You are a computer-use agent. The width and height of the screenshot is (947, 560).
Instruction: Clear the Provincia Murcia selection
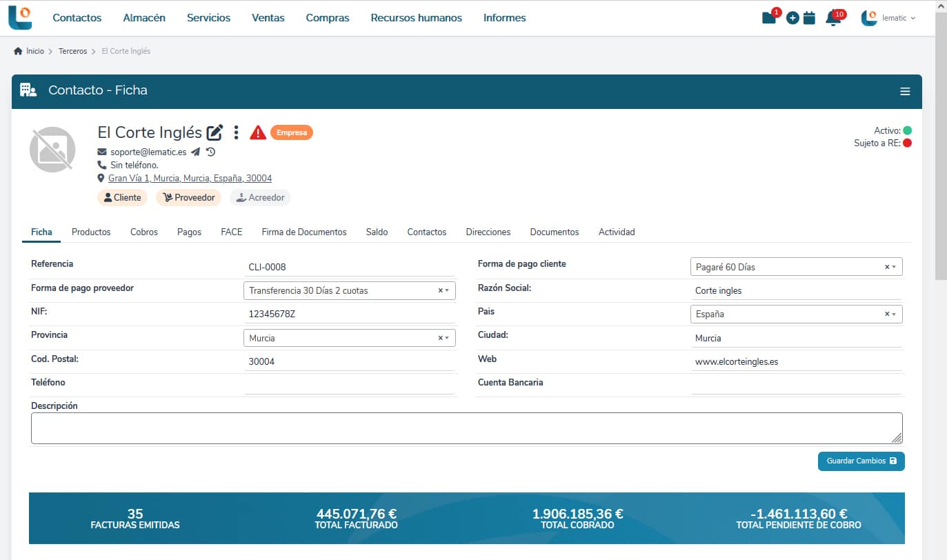point(440,338)
